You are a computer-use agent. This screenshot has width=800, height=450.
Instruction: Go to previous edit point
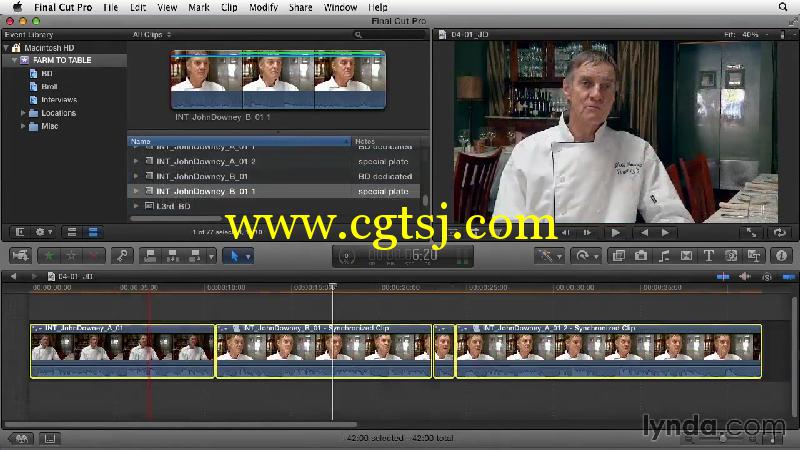coord(644,233)
